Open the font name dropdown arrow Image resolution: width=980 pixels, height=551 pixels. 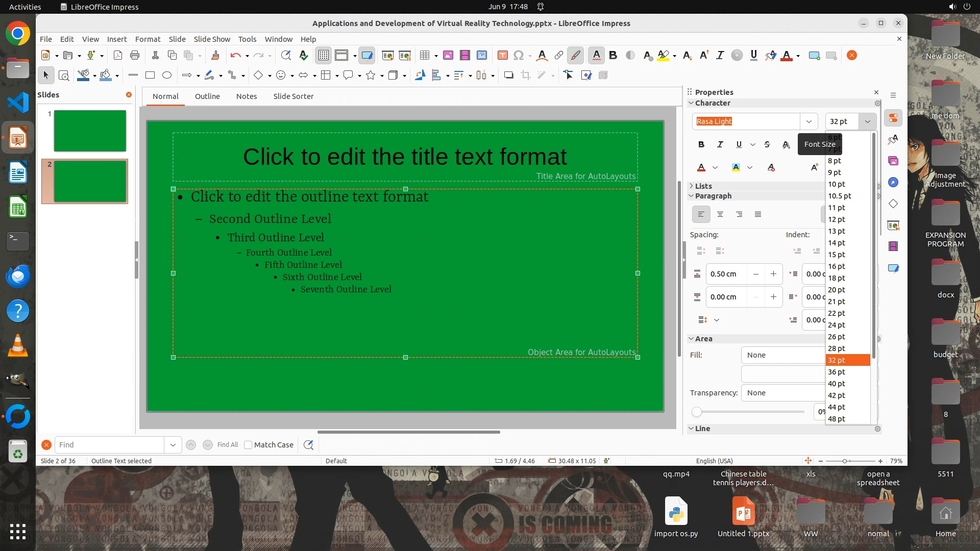(808, 121)
